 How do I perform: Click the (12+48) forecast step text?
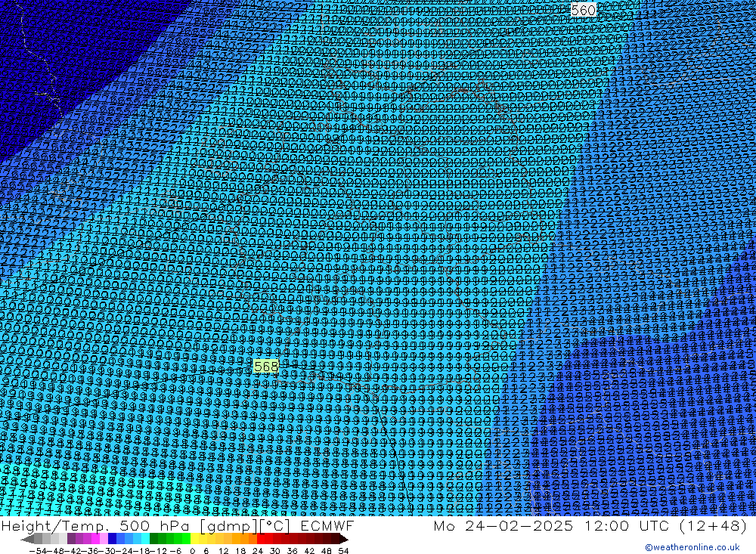click(713, 525)
